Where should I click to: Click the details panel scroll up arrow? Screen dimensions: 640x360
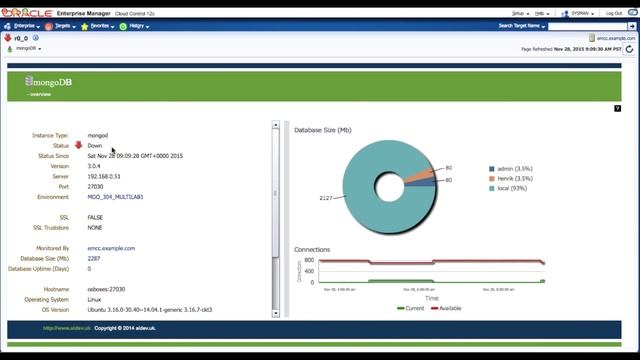click(276, 124)
